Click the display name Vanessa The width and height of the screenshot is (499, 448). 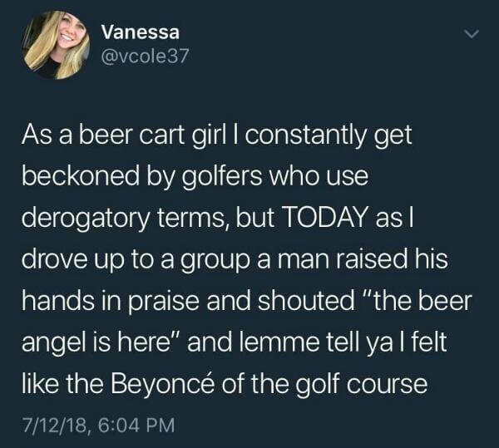[141, 32]
